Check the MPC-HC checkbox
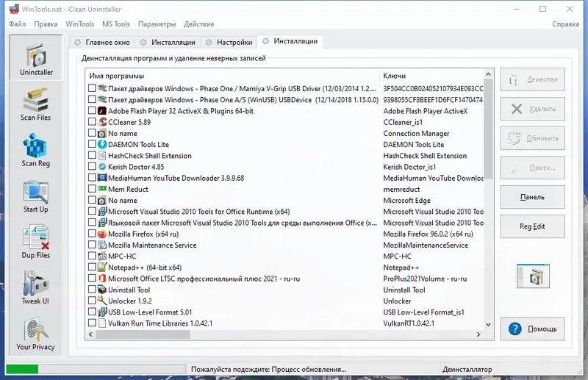Screen dimensions: 588x380 coord(92,256)
